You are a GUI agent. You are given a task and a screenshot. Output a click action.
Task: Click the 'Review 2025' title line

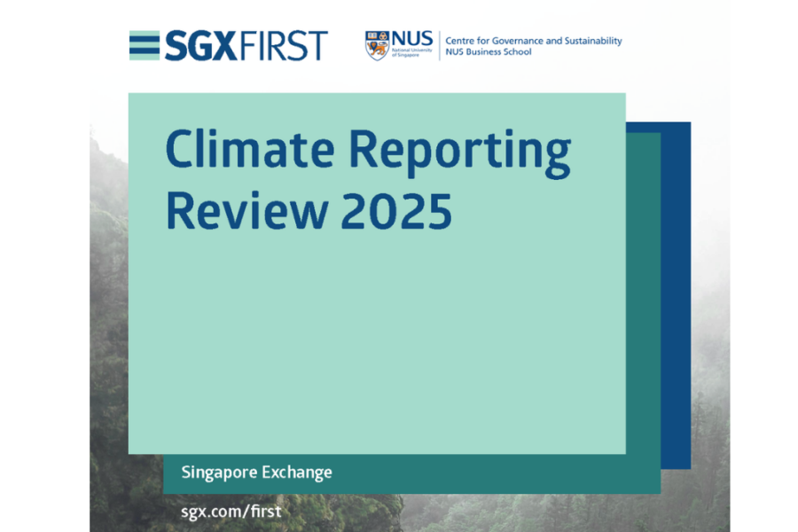(309, 211)
